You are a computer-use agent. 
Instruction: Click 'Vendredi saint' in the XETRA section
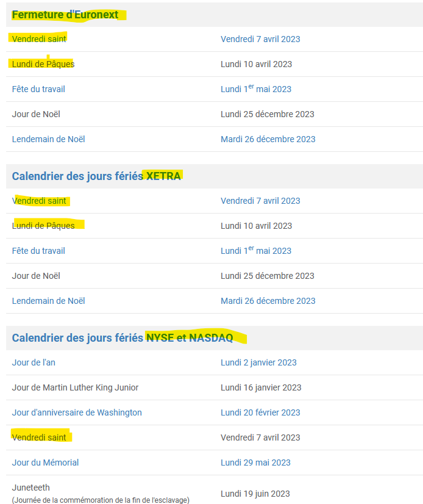coord(39,201)
